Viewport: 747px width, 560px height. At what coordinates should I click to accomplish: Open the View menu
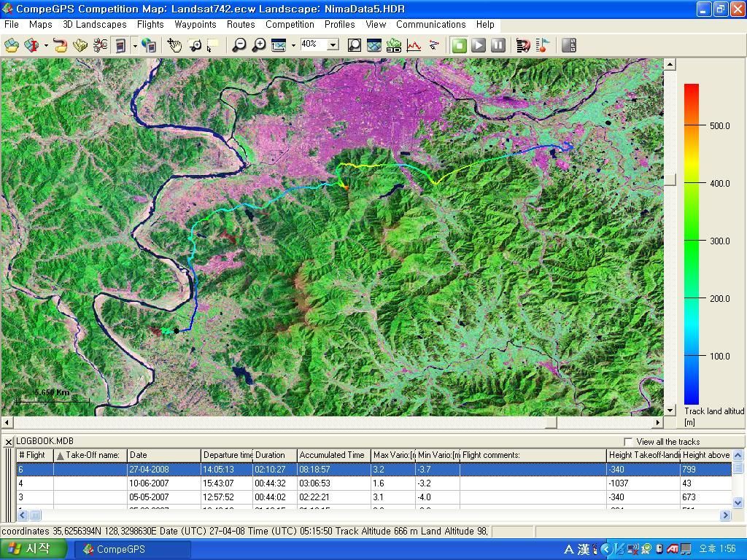(x=376, y=24)
